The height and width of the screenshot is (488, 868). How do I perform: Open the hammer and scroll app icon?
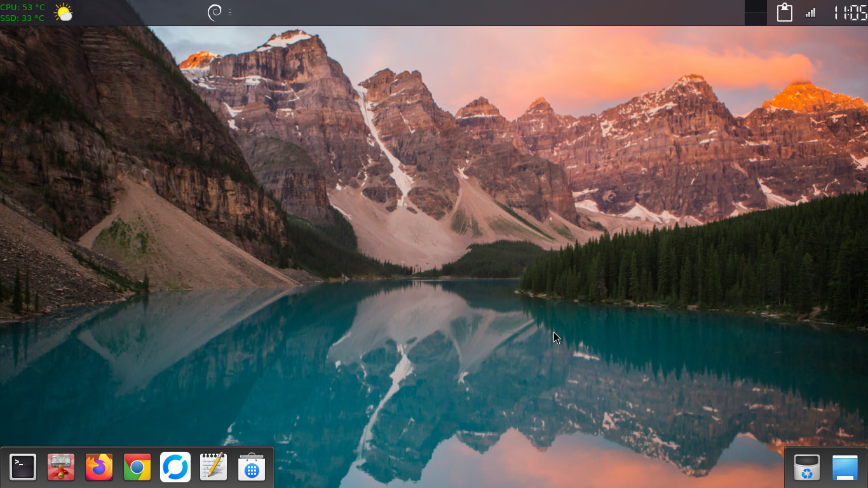(x=61, y=468)
